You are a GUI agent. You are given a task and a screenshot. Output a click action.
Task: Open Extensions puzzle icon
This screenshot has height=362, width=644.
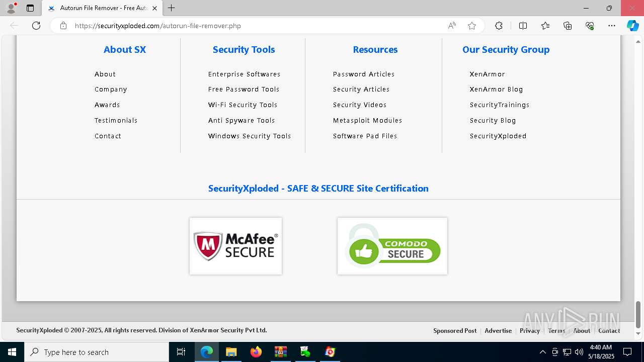tap(499, 26)
